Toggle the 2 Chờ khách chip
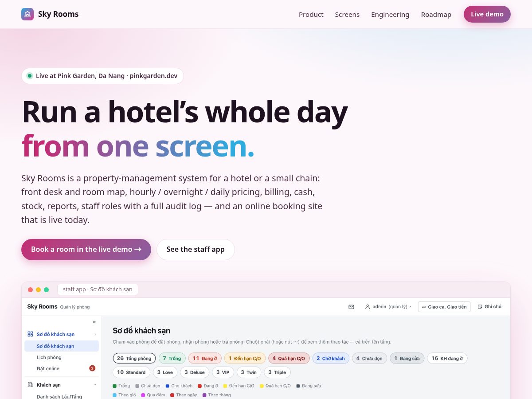 pos(331,358)
